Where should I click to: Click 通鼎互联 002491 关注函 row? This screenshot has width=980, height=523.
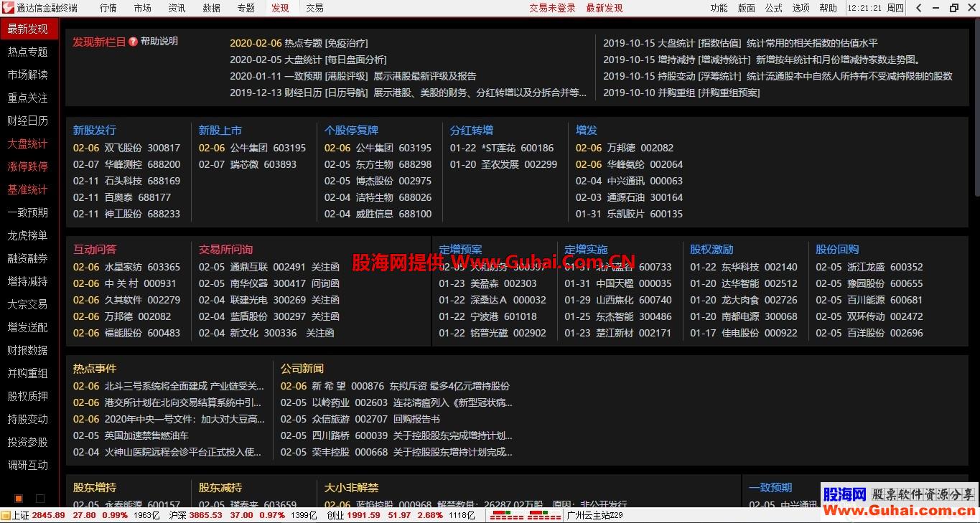coord(269,267)
